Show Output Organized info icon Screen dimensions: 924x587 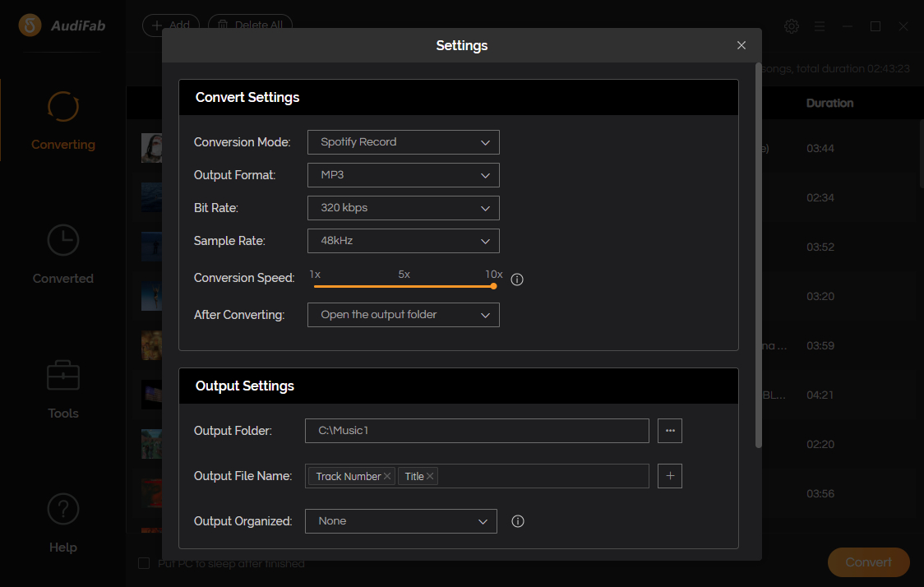[517, 521]
